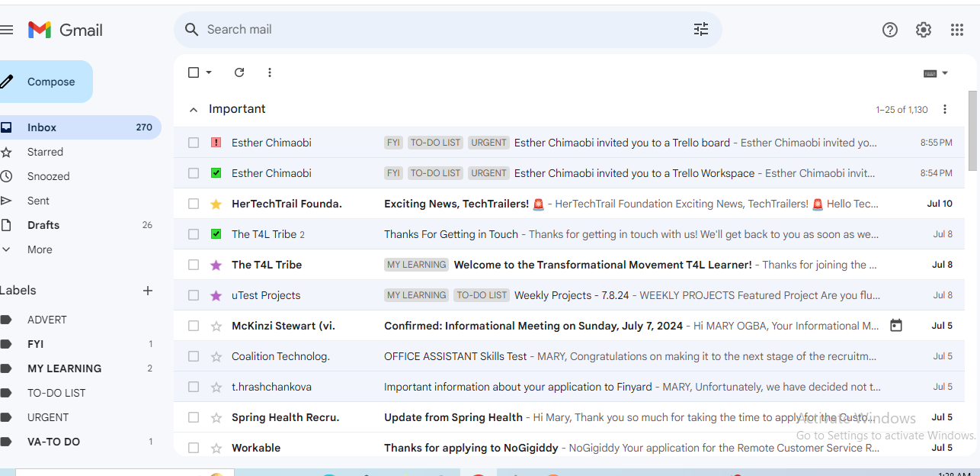The height and width of the screenshot is (476, 980).
Task: Create a new label with plus icon
Action: click(148, 291)
